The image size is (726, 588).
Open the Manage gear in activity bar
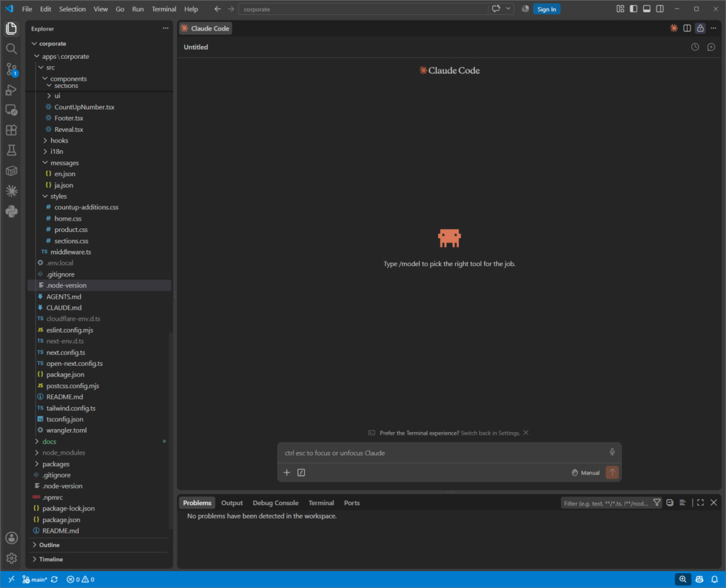point(11,558)
